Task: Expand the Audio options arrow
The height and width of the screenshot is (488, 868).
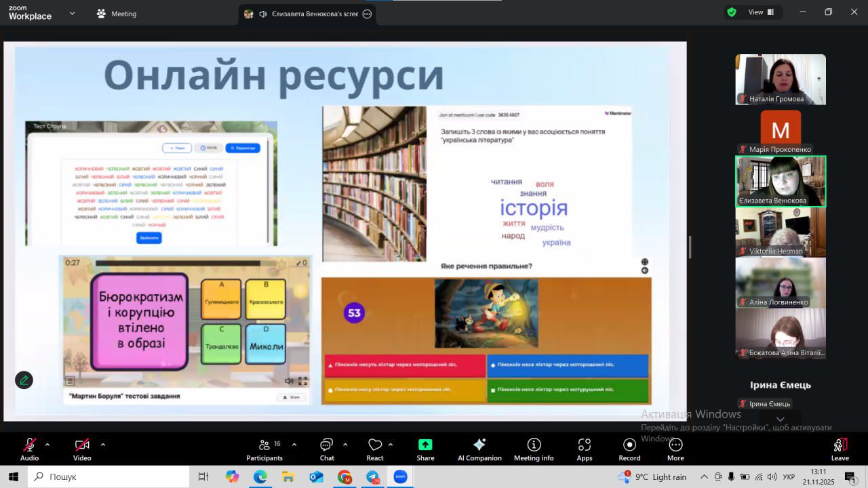Action: [x=47, y=445]
